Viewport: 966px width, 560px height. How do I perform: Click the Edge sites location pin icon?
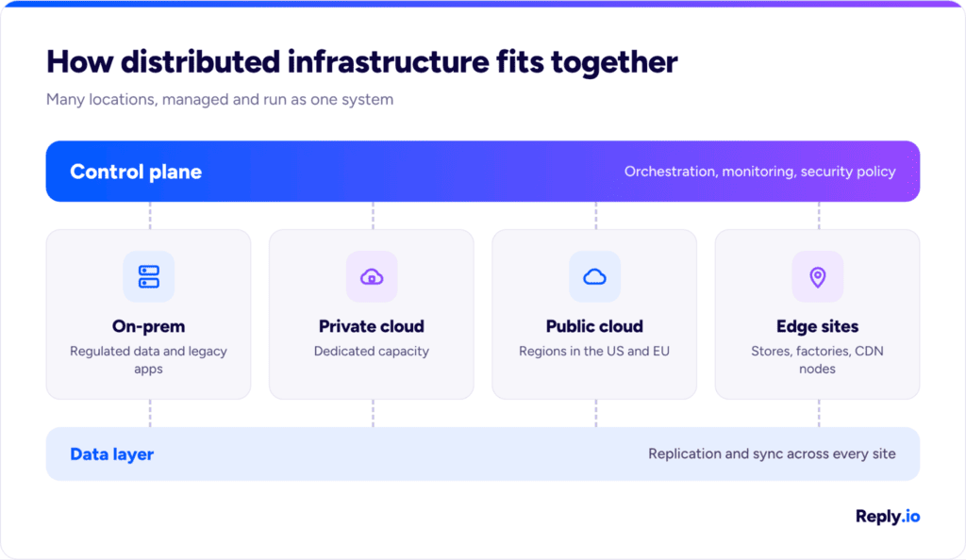click(x=818, y=276)
